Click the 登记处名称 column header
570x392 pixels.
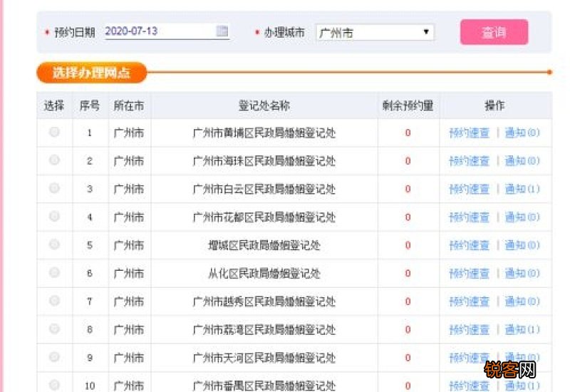(264, 105)
